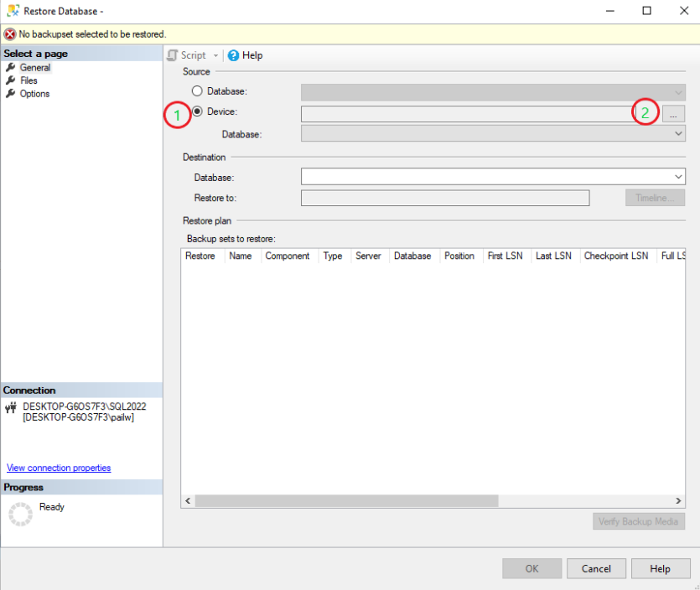Image resolution: width=700 pixels, height=590 pixels.
Task: Click the ellipsis browse button for Device
Action: [x=674, y=113]
